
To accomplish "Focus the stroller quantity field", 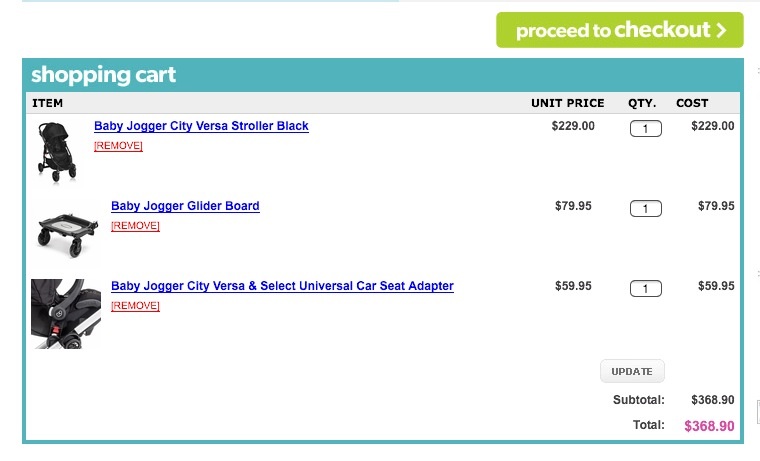I will [646, 128].
